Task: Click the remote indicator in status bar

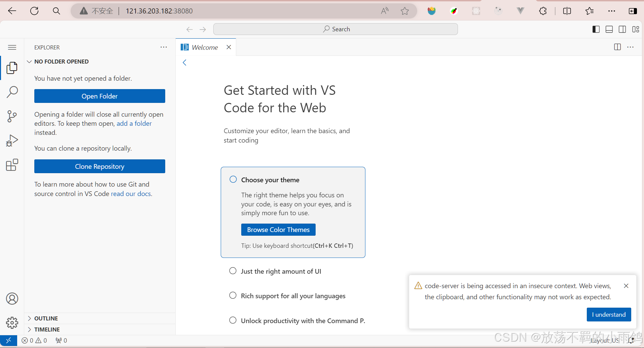Action: point(8,340)
